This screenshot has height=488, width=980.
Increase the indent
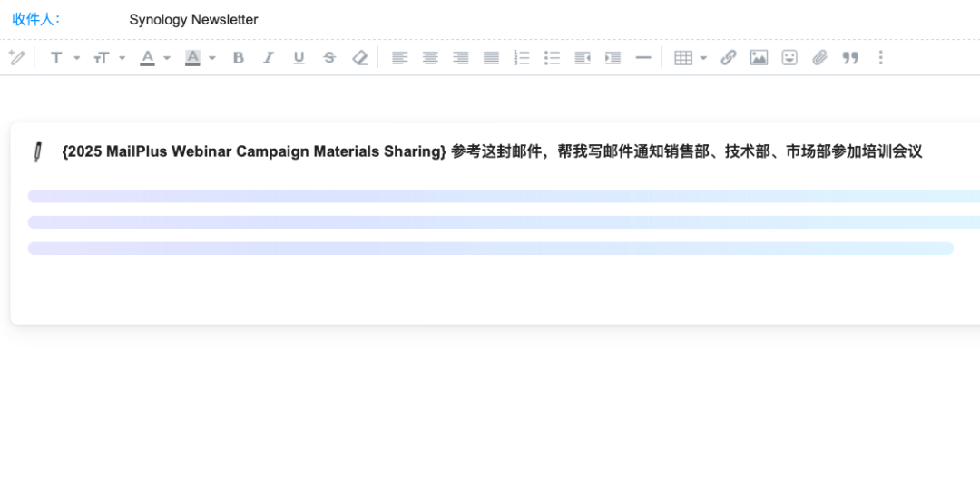coord(613,57)
